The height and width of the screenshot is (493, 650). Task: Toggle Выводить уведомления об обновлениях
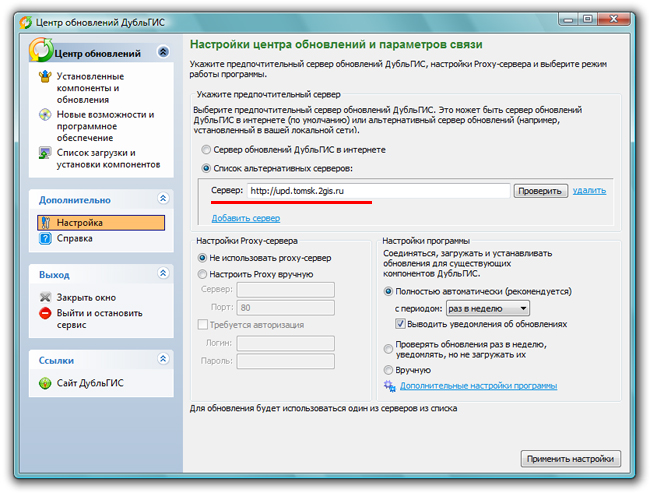tap(400, 324)
